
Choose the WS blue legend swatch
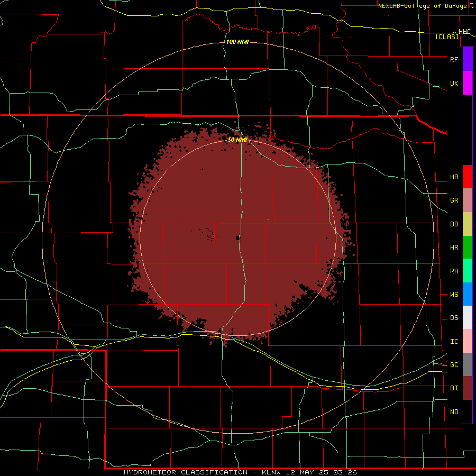point(467,294)
